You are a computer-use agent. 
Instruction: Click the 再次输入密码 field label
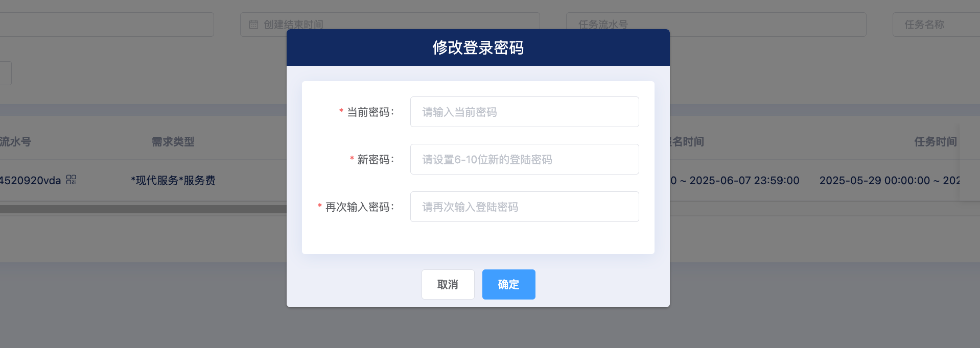coord(359,207)
